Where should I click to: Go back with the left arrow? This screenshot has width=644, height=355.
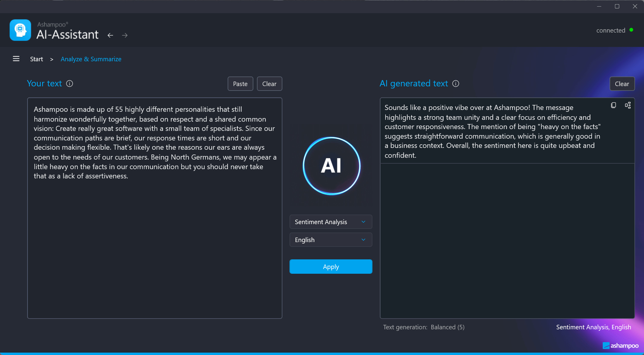pyautogui.click(x=110, y=35)
